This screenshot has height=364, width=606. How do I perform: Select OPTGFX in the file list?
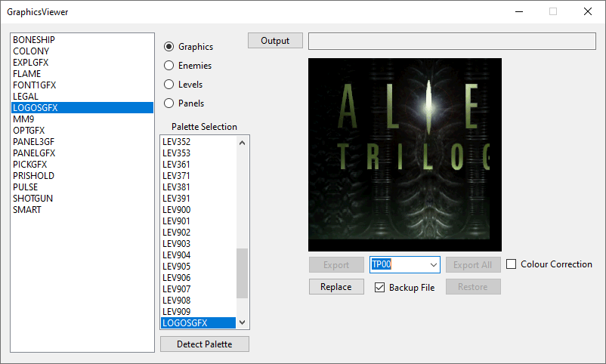click(x=82, y=131)
